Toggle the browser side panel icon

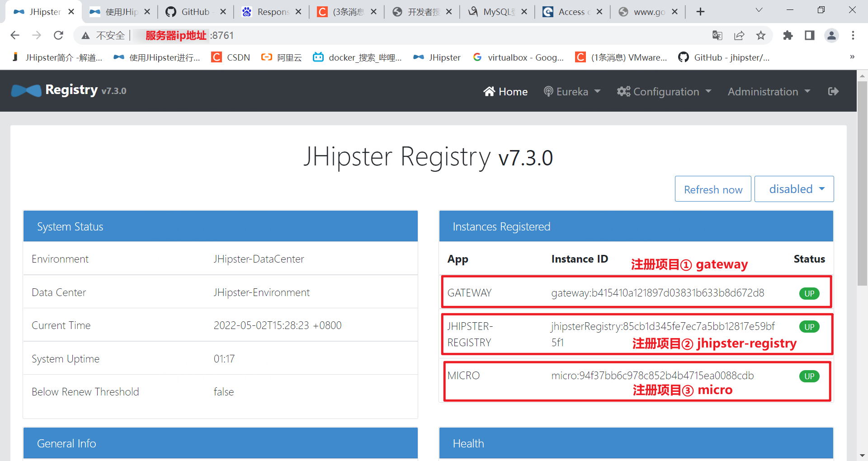(x=810, y=35)
